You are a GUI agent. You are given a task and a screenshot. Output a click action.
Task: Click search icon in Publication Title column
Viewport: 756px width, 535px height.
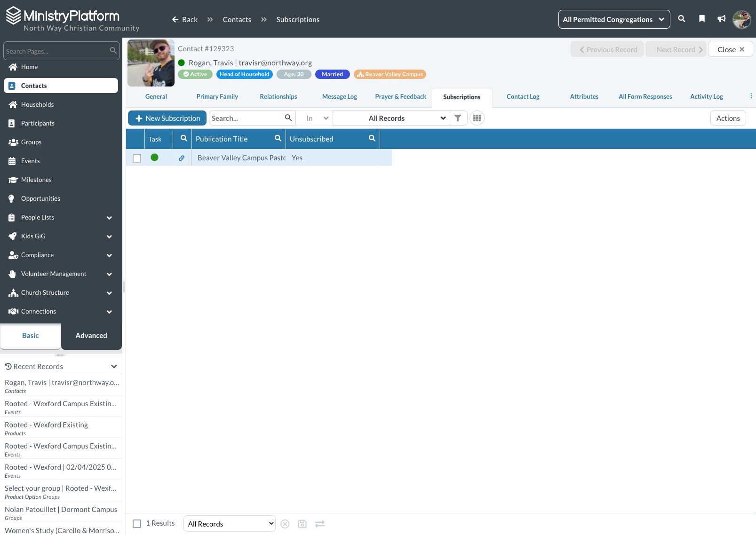pos(278,138)
